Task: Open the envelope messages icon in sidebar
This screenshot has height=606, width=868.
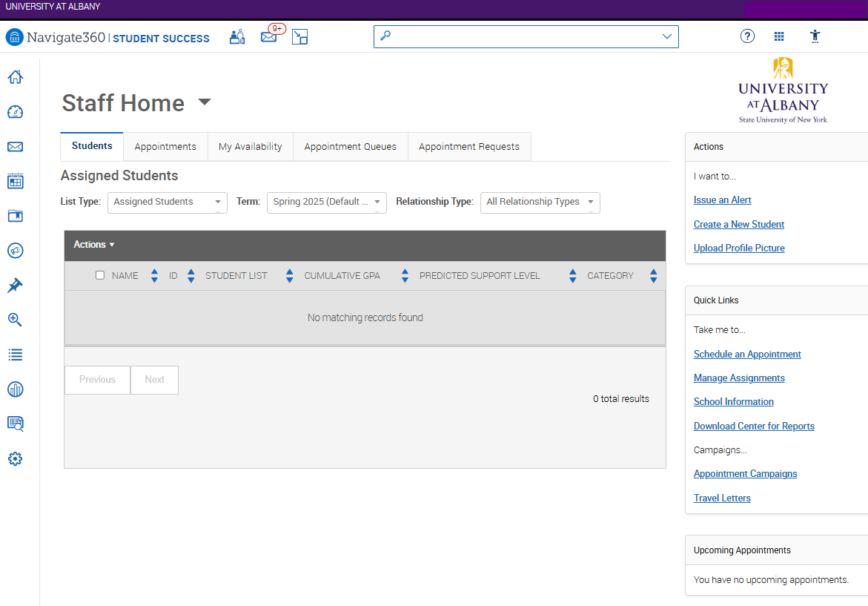Action: [15, 147]
